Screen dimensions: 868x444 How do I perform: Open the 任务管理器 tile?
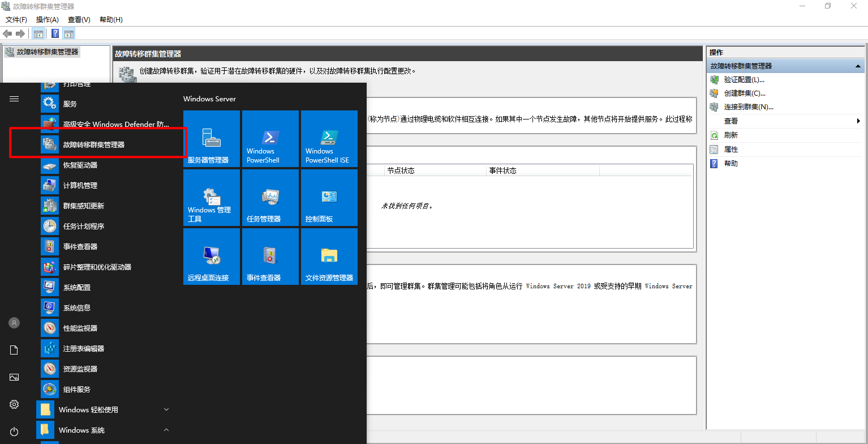(x=270, y=198)
